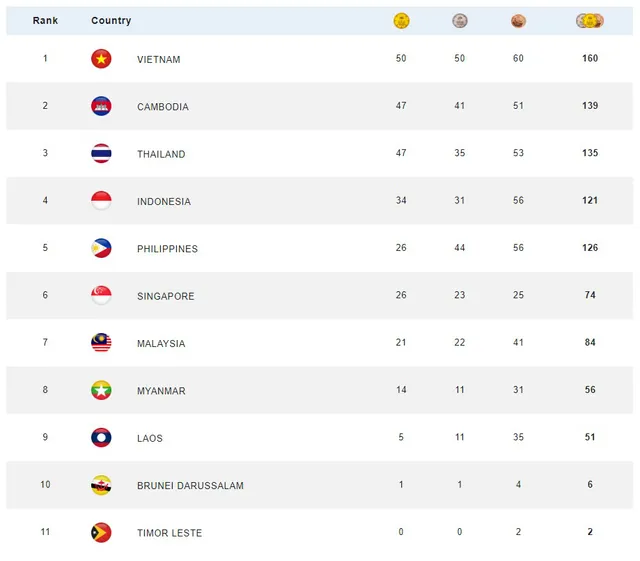The width and height of the screenshot is (640, 561).
Task: Select the Country column header
Action: [x=111, y=21]
